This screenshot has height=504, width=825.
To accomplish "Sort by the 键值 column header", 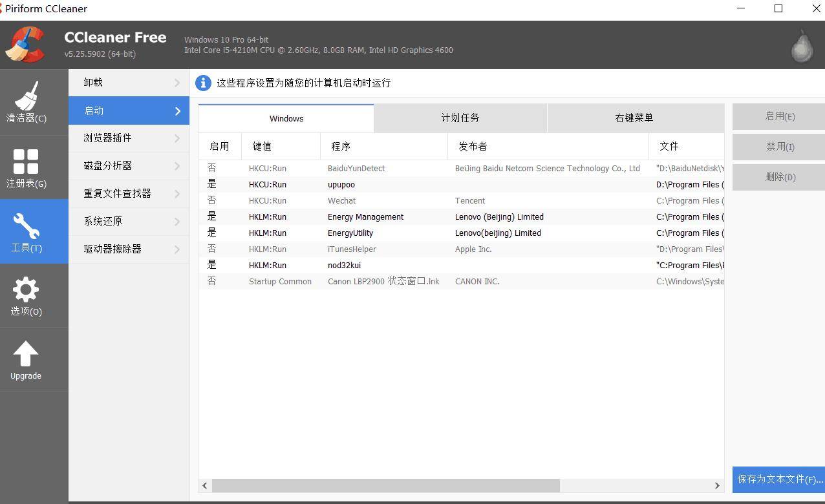I will point(281,146).
